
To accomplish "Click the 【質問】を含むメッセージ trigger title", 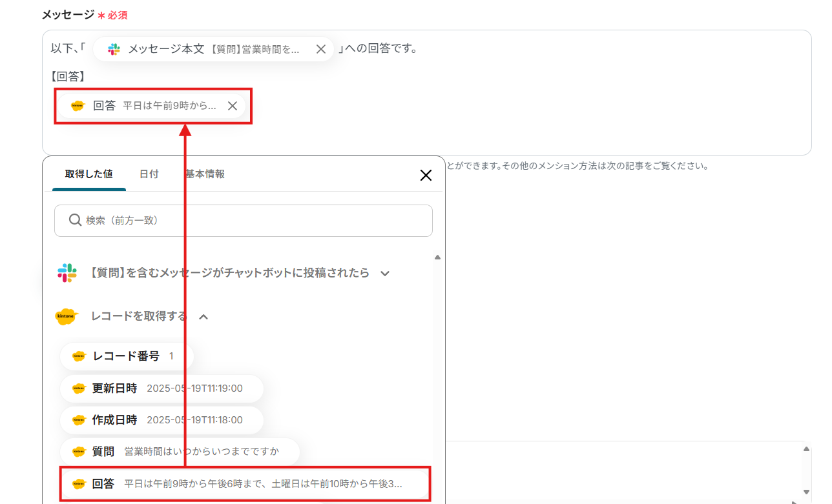I will point(229,273).
